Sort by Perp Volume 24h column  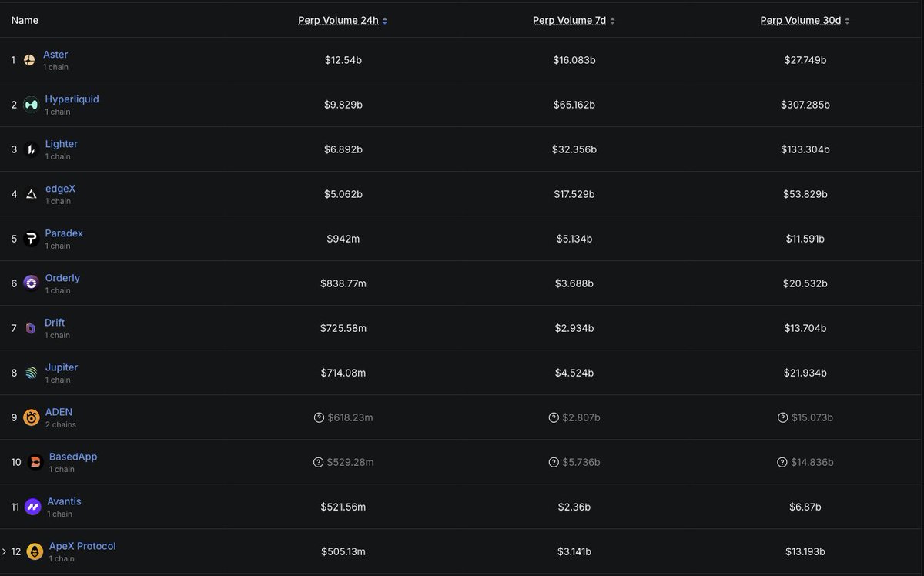pyautogui.click(x=343, y=21)
